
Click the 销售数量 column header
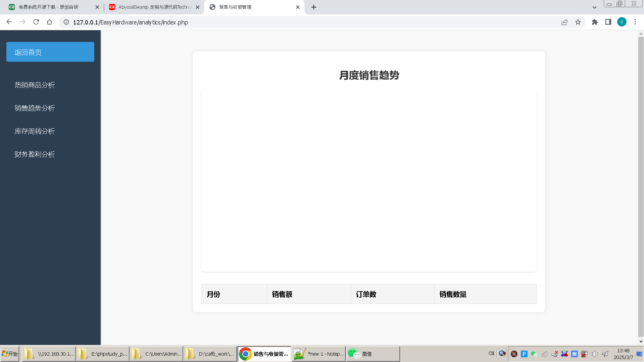tap(486, 294)
